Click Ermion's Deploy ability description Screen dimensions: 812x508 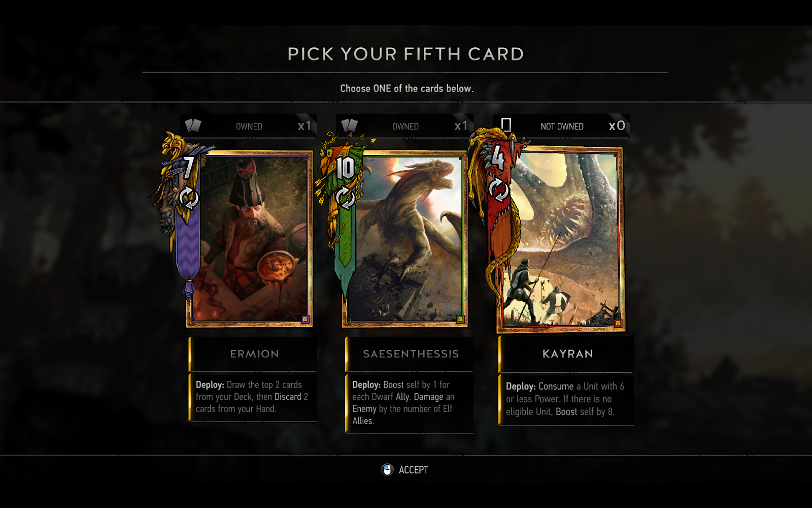click(252, 397)
